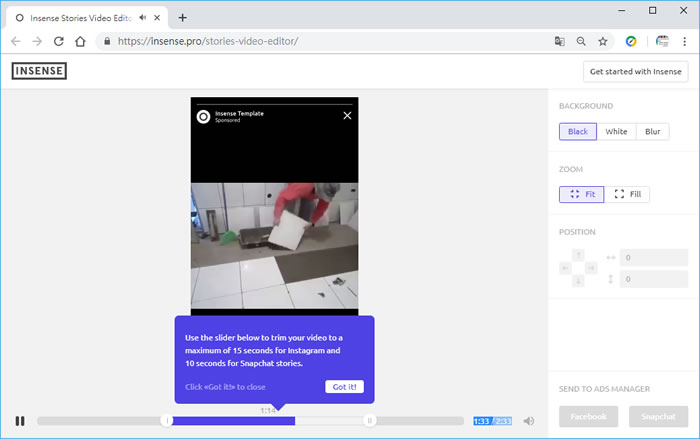This screenshot has width=700, height=439.
Task: Click the right trim handle on slider
Action: [369, 421]
